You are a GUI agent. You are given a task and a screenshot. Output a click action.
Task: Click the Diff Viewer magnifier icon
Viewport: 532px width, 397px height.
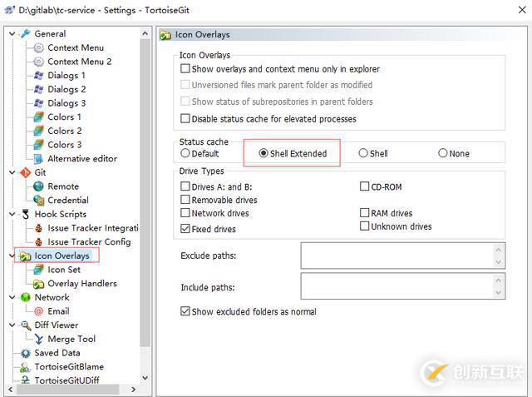[x=26, y=325]
